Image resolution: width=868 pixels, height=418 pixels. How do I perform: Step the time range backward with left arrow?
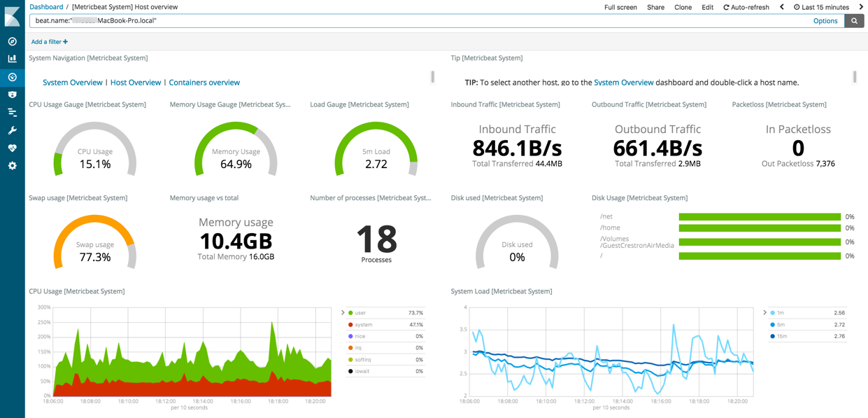[x=782, y=7]
